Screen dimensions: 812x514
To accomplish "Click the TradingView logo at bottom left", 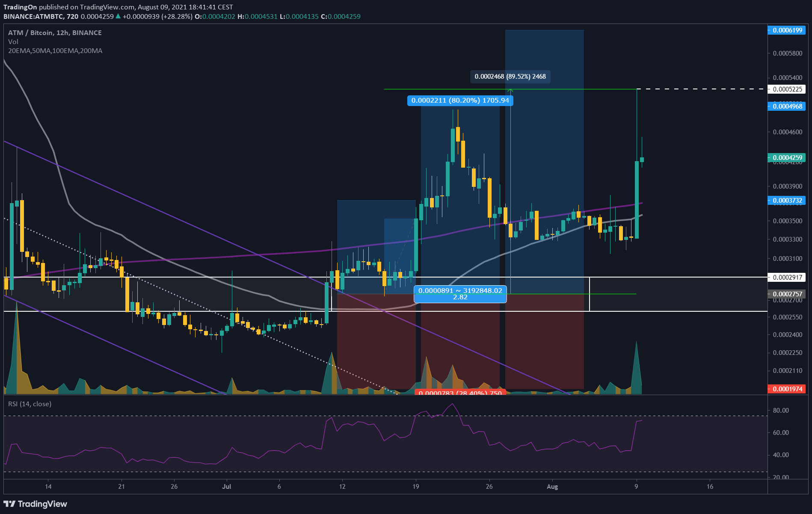I will coord(36,504).
